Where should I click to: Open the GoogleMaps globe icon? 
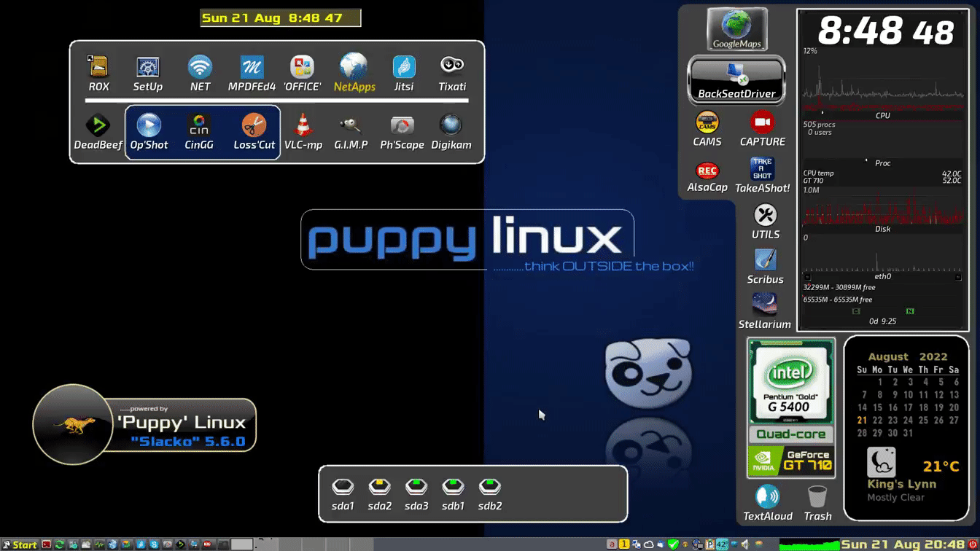pos(737,29)
